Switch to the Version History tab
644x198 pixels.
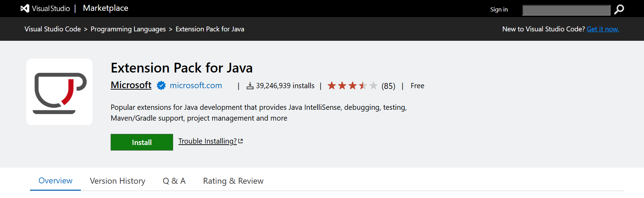[x=118, y=181]
